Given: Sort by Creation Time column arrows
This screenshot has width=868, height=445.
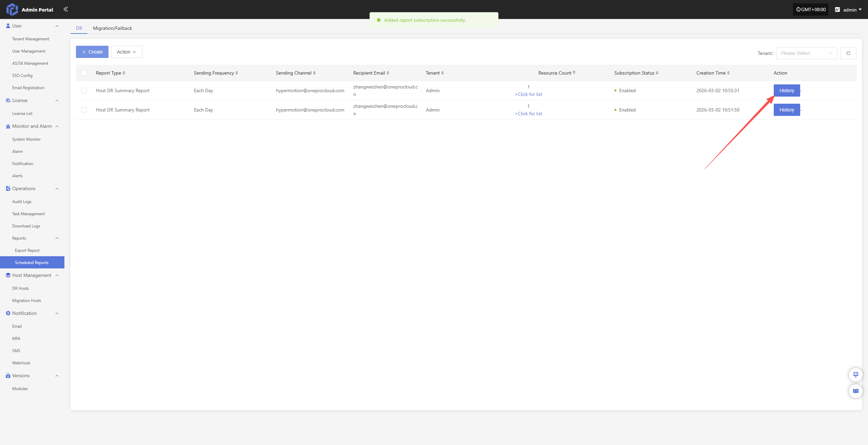Looking at the screenshot, I should point(728,73).
